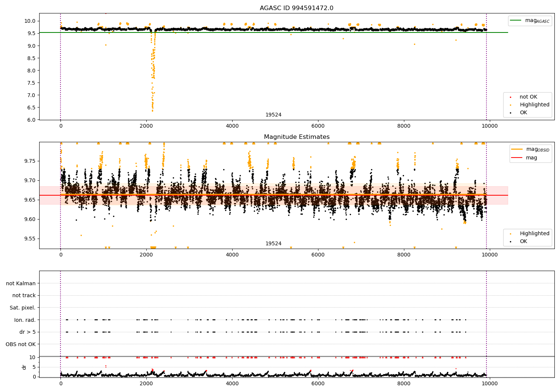Select the "not track" axis label
Screen dimensions: 560x392
click(x=24, y=296)
